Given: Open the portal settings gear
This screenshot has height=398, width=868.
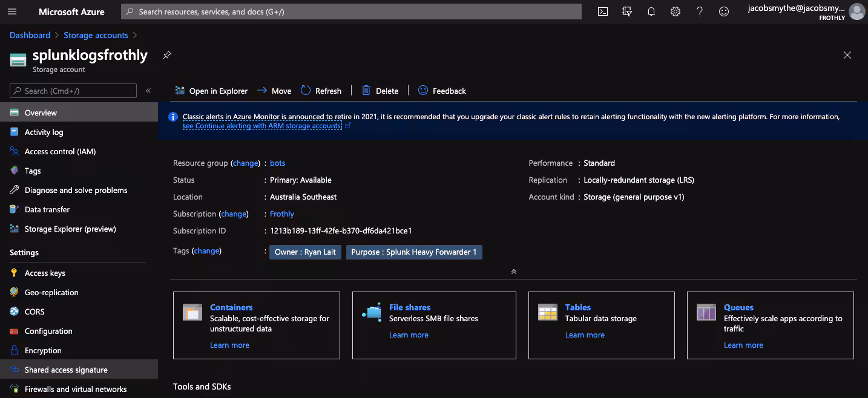Looking at the screenshot, I should tap(676, 11).
